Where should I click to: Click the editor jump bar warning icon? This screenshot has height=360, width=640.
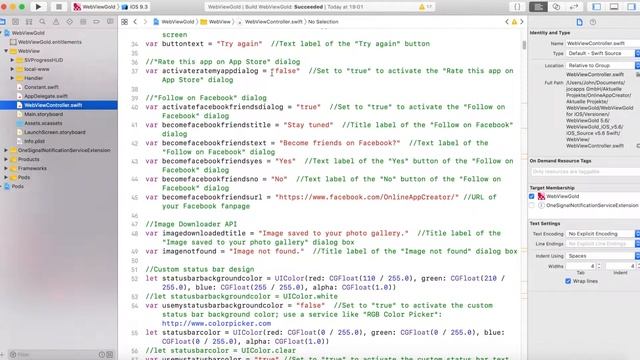[514, 22]
